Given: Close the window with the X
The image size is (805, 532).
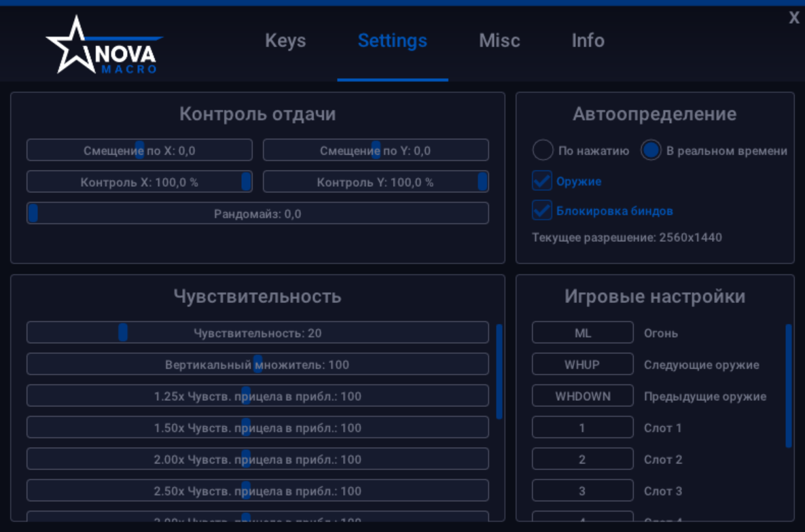Looking at the screenshot, I should [x=793, y=18].
